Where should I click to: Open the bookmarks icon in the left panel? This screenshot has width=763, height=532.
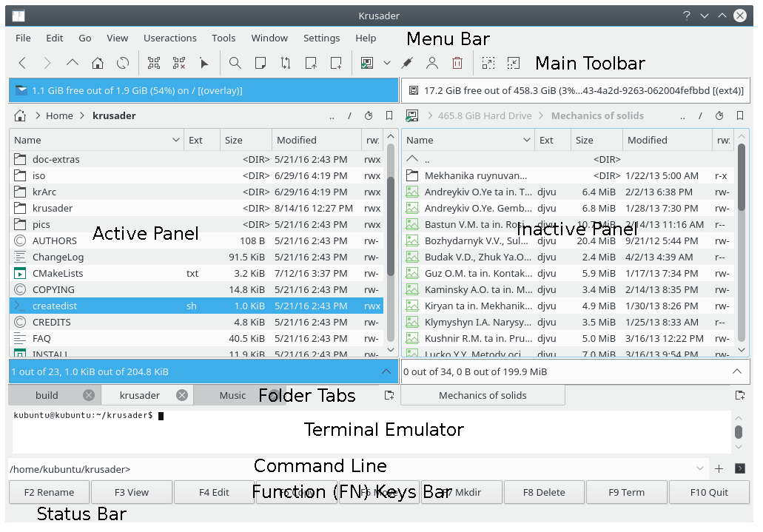point(389,116)
